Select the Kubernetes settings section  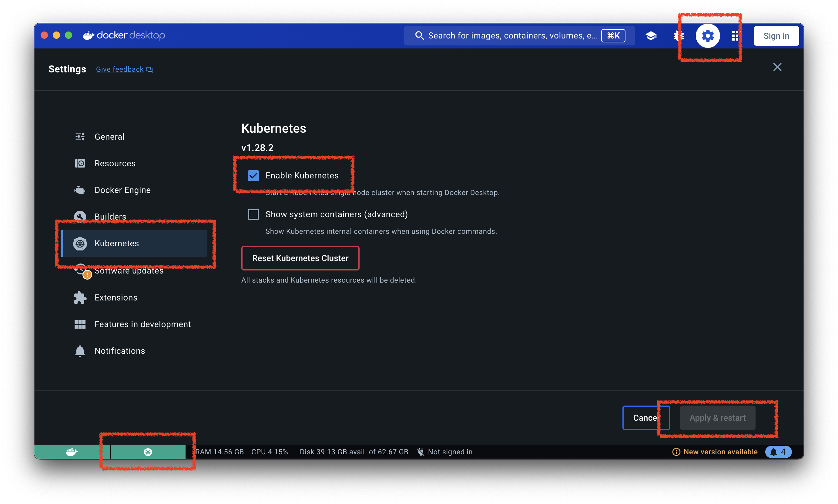tap(134, 243)
